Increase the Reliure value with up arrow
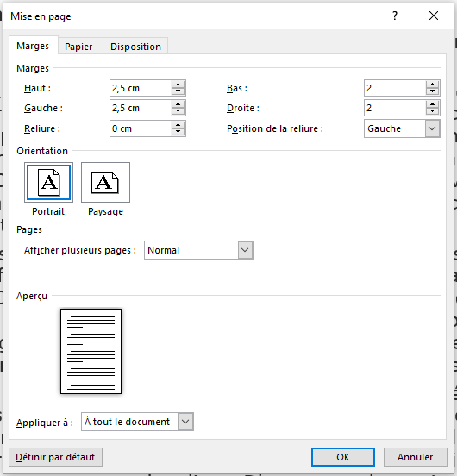 (x=178, y=125)
